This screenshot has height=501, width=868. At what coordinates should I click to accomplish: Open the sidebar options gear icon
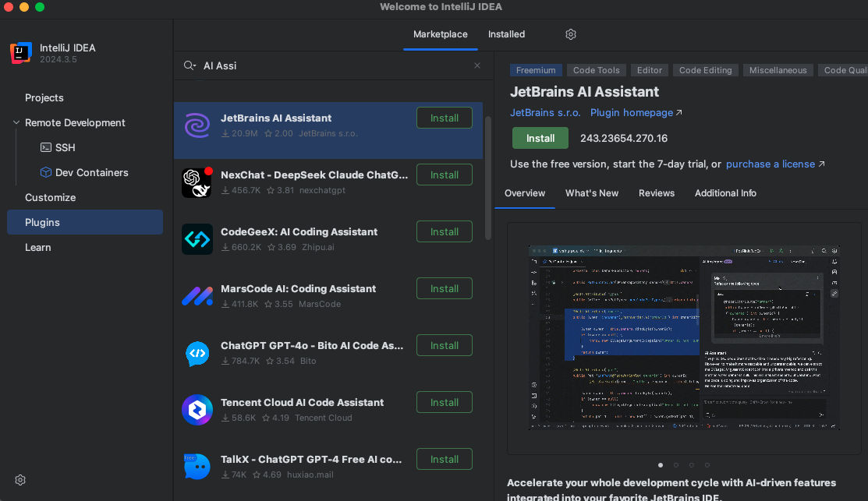click(20, 480)
